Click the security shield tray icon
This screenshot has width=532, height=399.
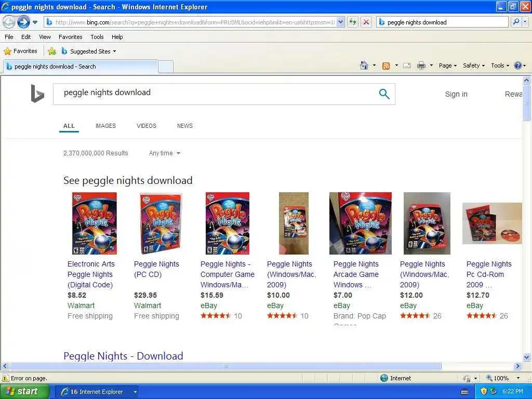coord(484,392)
